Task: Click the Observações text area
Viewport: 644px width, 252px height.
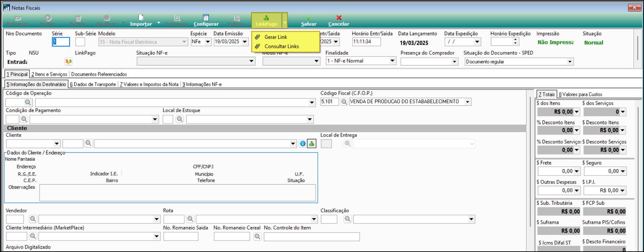Action: click(177, 193)
